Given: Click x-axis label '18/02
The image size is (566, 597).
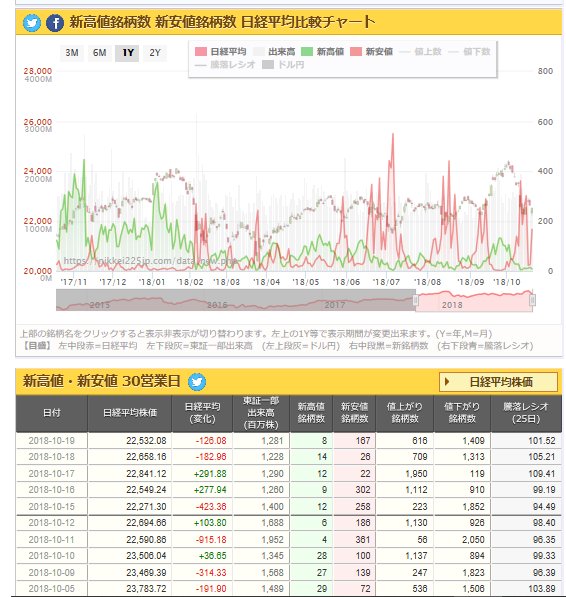Looking at the screenshot, I should (190, 283).
